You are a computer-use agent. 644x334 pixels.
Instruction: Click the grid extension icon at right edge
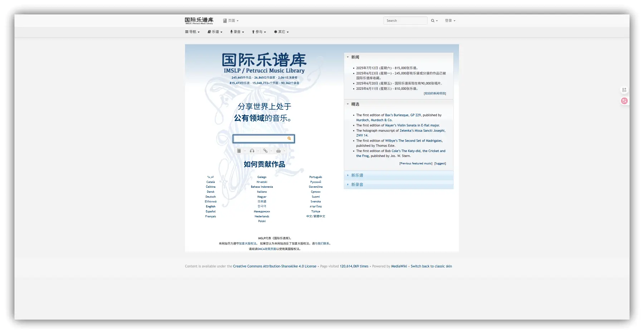[624, 90]
